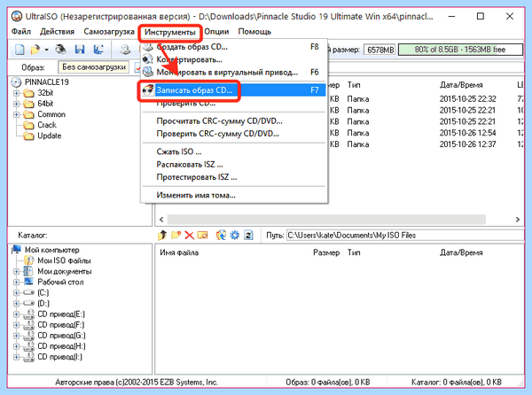Click the UltraISO application icon in title bar
The width and height of the screenshot is (532, 395).
pyautogui.click(x=17, y=16)
